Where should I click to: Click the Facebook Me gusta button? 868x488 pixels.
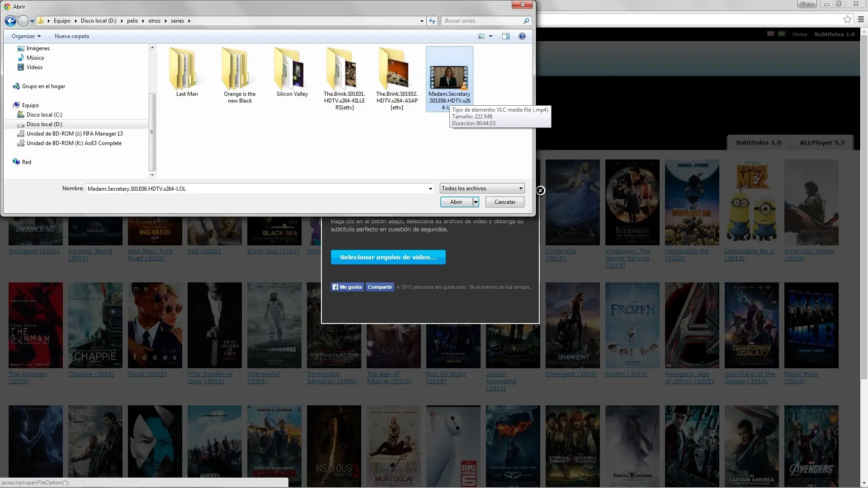click(x=347, y=287)
